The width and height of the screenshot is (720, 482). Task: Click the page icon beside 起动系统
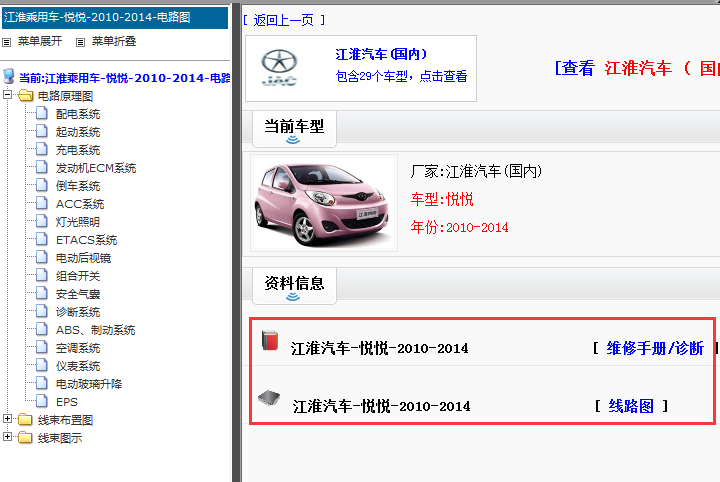tap(42, 131)
